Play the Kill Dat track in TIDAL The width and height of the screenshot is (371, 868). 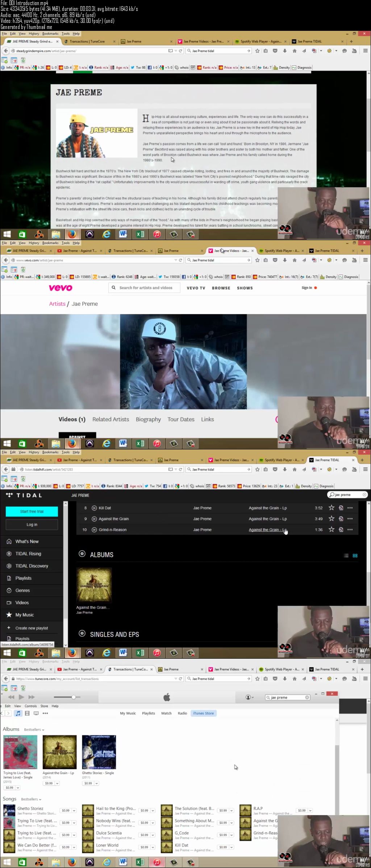pos(94,508)
